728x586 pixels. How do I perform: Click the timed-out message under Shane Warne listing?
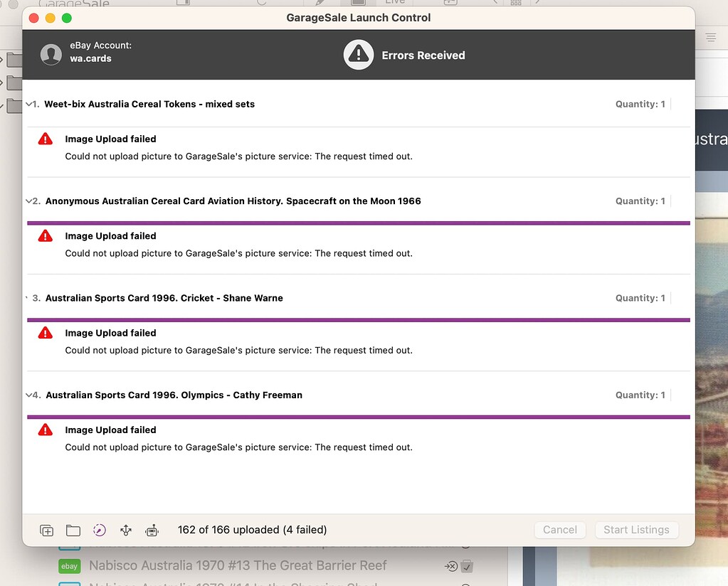pyautogui.click(x=238, y=351)
